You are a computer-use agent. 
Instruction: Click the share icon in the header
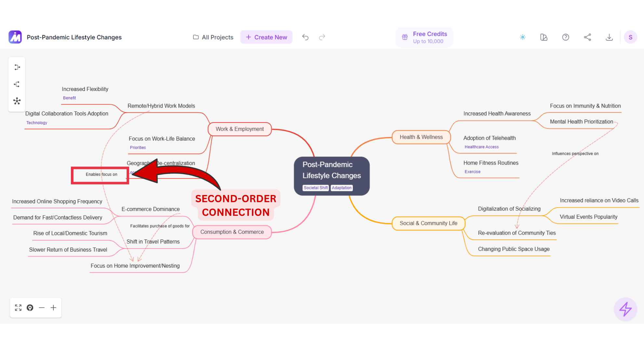588,37
